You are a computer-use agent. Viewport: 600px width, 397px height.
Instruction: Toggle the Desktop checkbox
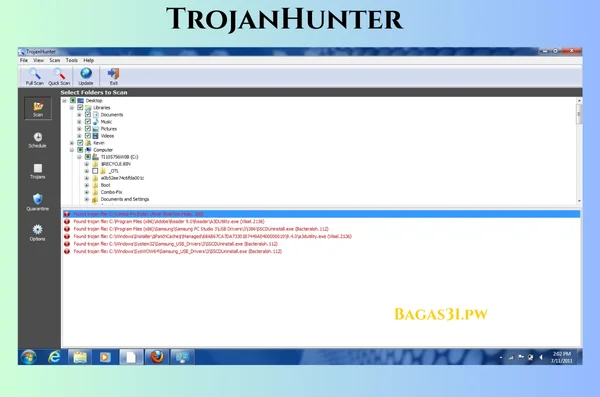coord(73,101)
